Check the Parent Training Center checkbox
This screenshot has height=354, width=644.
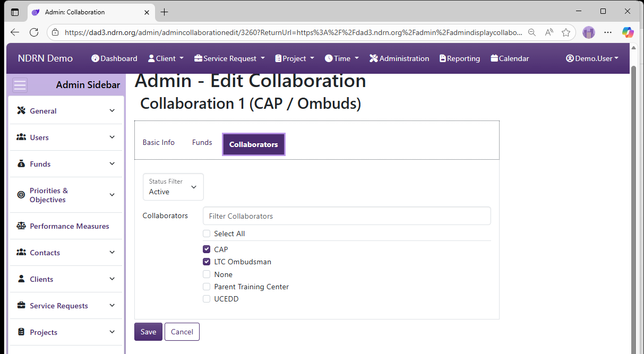[207, 287]
